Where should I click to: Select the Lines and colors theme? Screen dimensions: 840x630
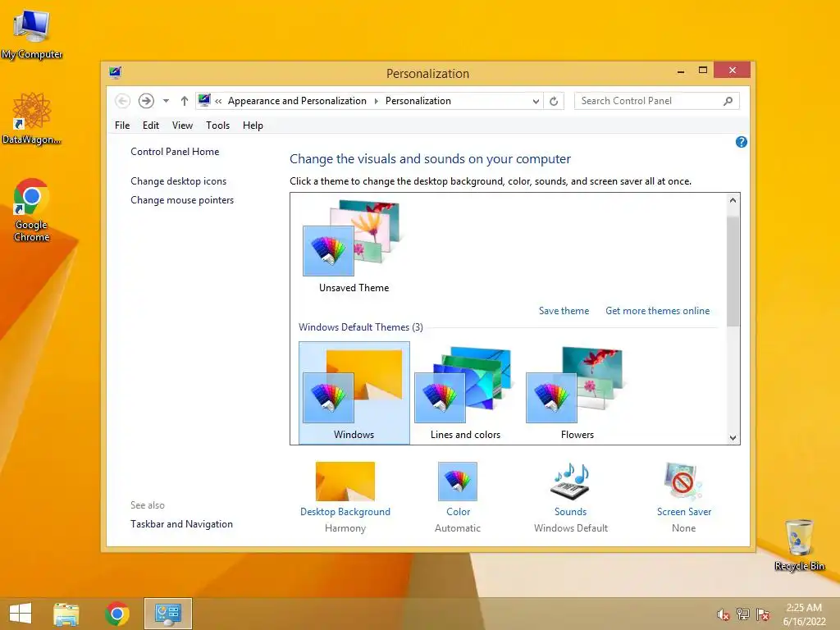(x=466, y=393)
